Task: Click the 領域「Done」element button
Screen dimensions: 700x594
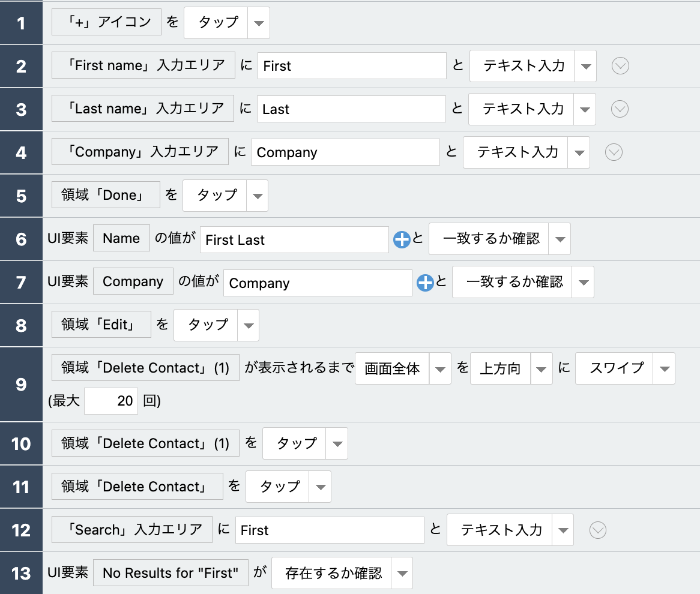Action: pos(106,194)
